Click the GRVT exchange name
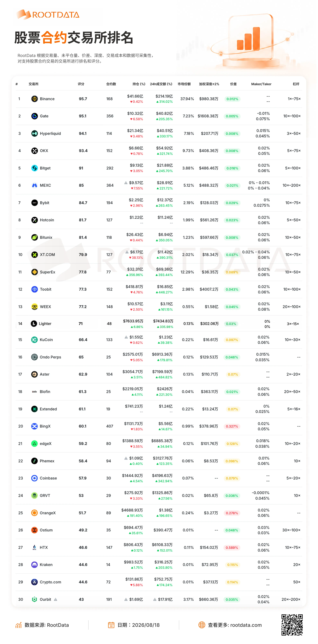This screenshot has height=644, width=318. click(x=45, y=495)
